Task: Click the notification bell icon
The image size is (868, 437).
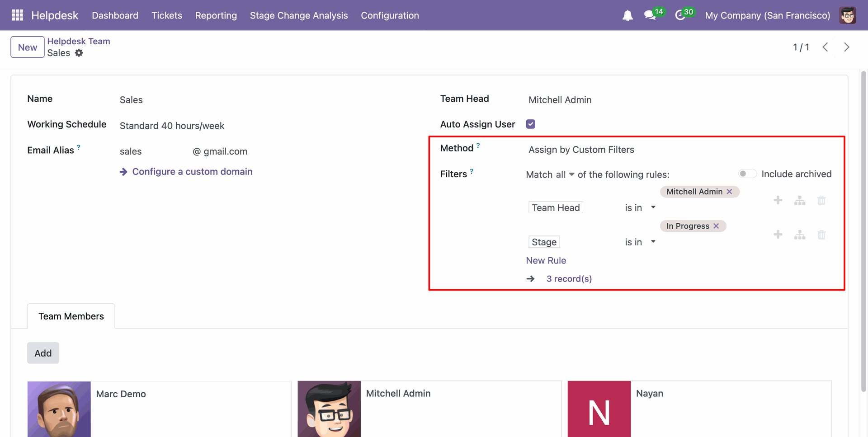Action: point(627,16)
